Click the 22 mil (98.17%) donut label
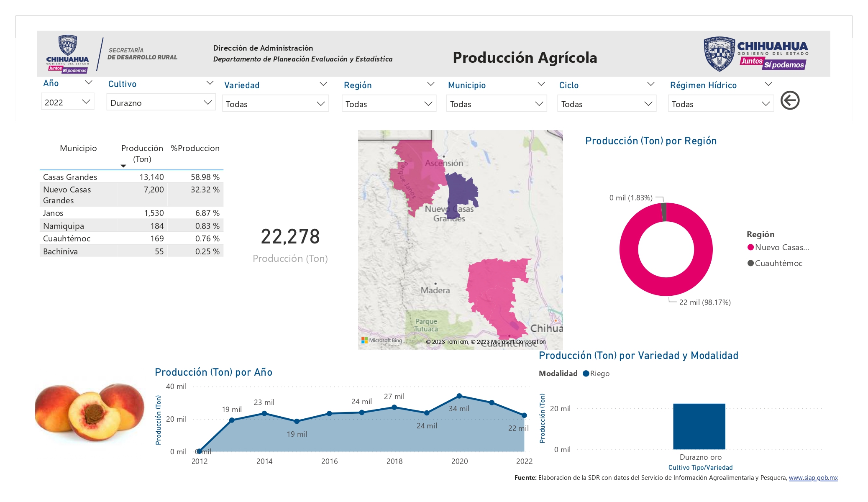 coord(705,302)
